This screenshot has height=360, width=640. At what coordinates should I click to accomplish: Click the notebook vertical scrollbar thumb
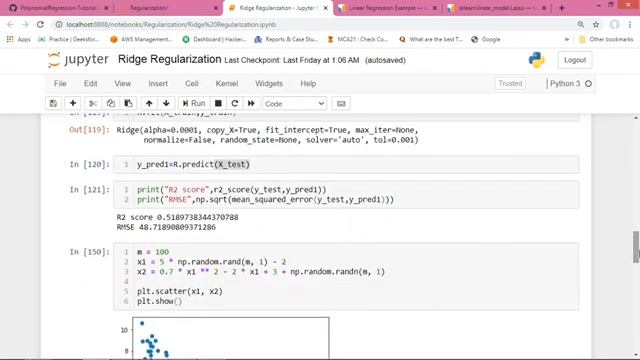[636, 247]
